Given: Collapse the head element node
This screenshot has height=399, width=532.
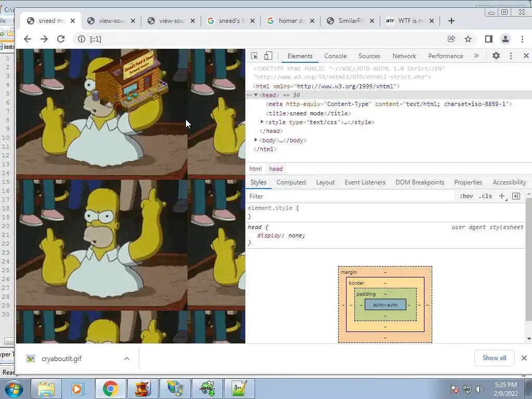Looking at the screenshot, I should point(256,95).
